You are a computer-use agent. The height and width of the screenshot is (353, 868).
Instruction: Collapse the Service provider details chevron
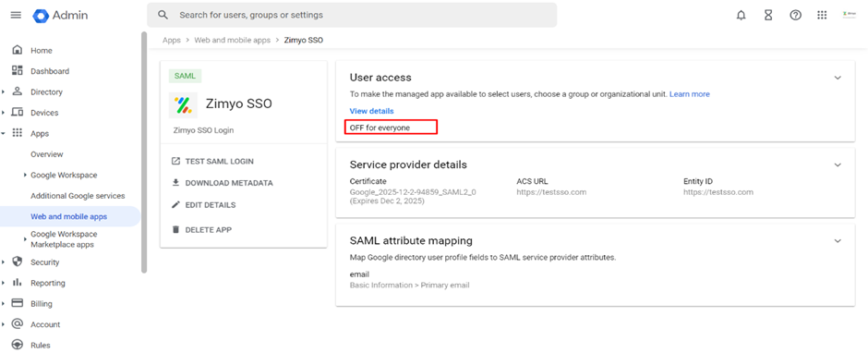[x=838, y=164]
